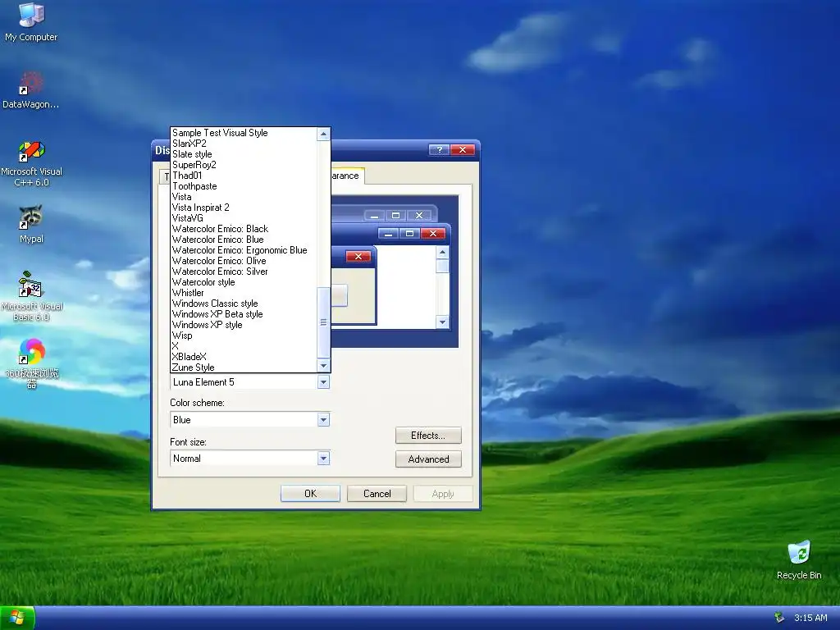Screen dimensions: 840x630
Task: Collapse the Luna Element 5 style dropdown
Action: click(x=323, y=382)
